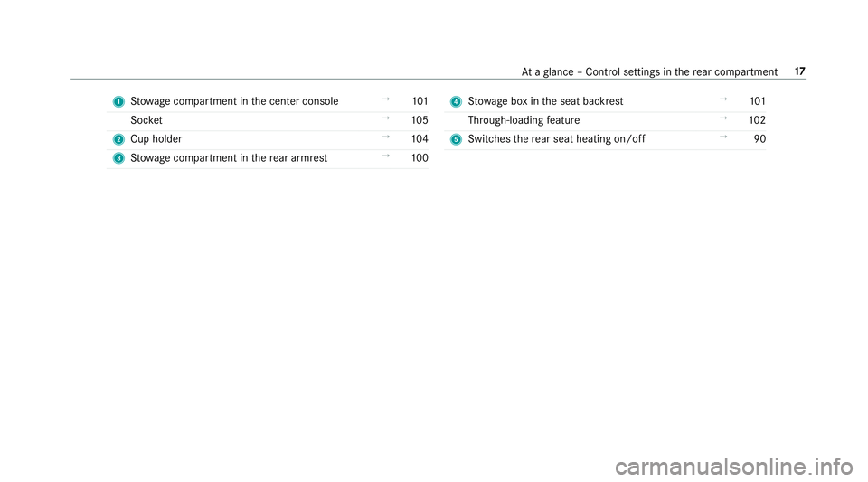Open page reference 102 for Through-loading feature
The height and width of the screenshot is (482, 868).
758,120
